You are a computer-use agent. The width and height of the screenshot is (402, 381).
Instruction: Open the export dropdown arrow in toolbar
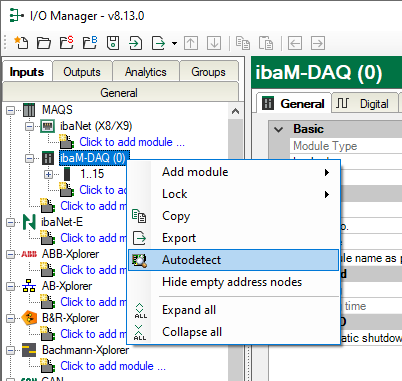(174, 43)
